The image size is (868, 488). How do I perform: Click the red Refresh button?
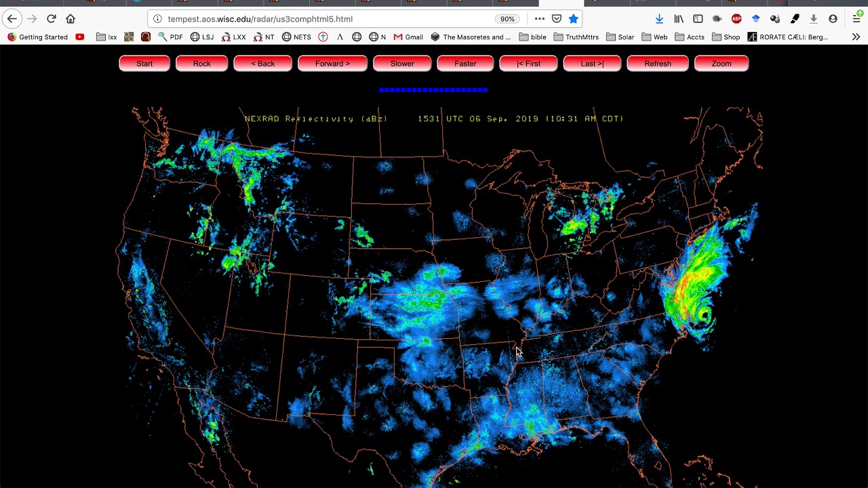(658, 64)
